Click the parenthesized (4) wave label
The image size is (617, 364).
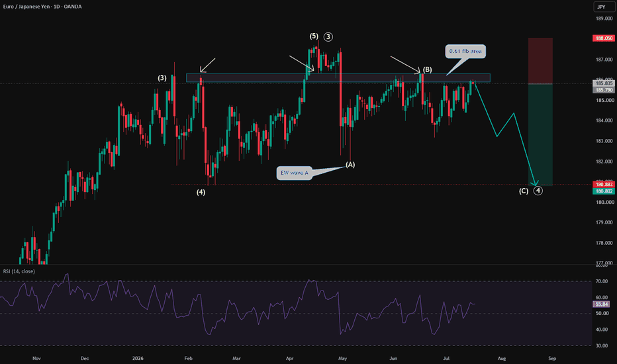201,193
